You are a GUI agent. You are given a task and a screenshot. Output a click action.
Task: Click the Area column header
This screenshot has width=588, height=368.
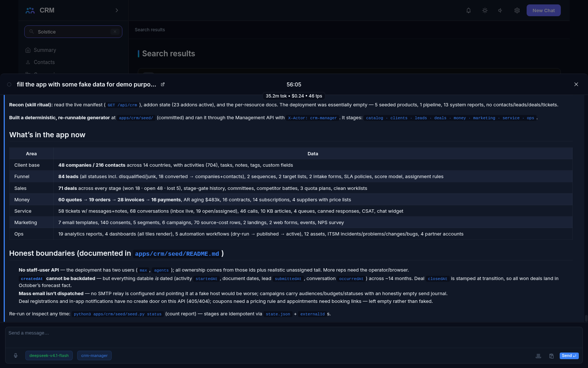(31, 153)
